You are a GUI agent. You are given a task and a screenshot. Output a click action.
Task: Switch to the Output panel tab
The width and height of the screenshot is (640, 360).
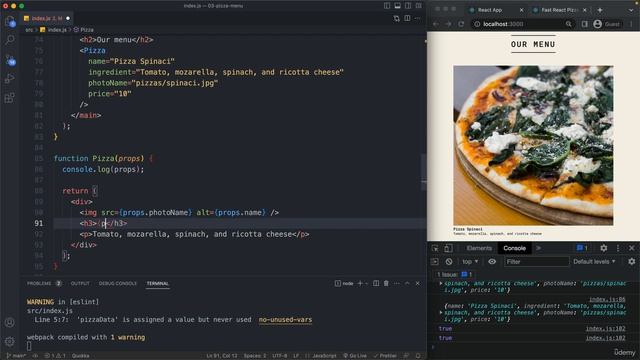point(80,283)
